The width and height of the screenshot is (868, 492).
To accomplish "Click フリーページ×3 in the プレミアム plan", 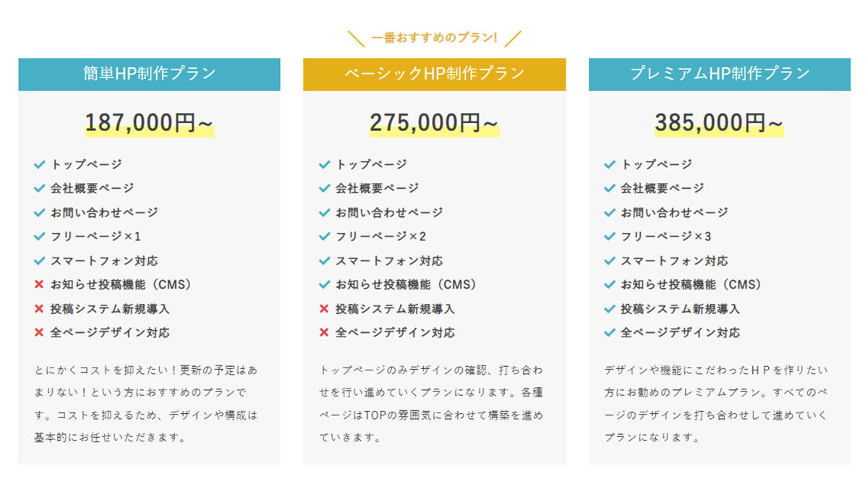I will pos(666,237).
